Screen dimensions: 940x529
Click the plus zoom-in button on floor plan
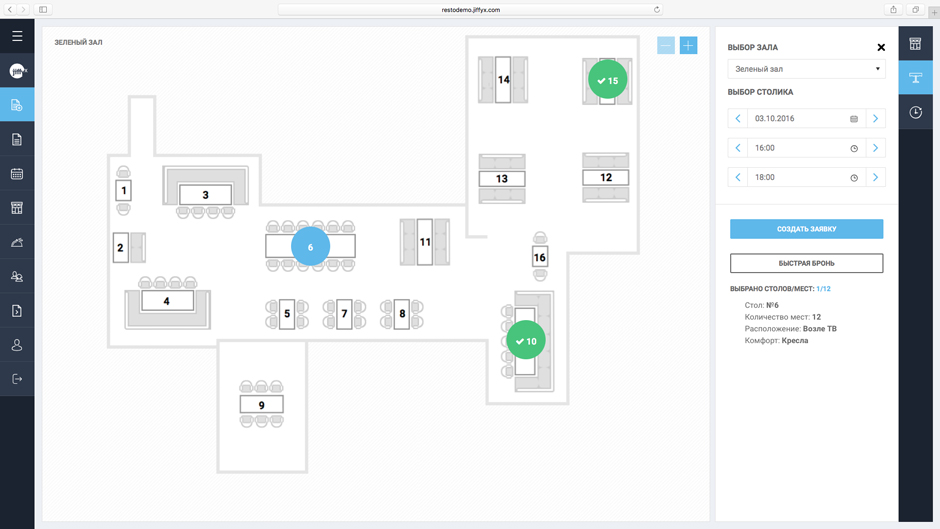(x=688, y=46)
